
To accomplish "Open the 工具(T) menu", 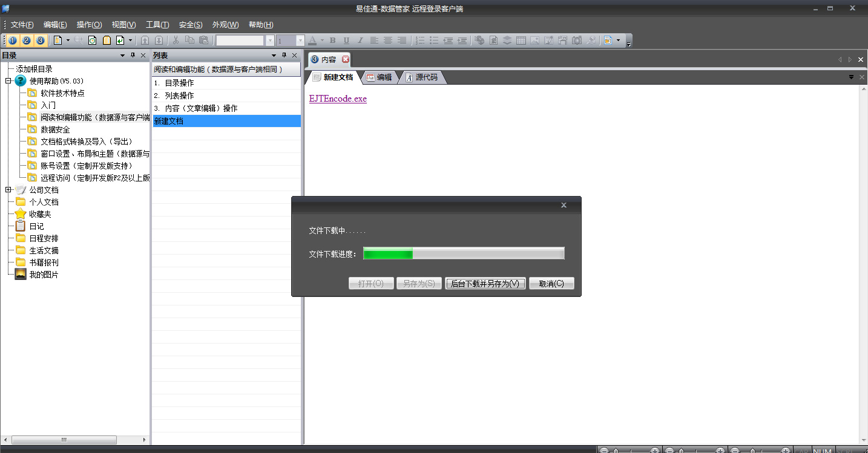I will pos(157,25).
